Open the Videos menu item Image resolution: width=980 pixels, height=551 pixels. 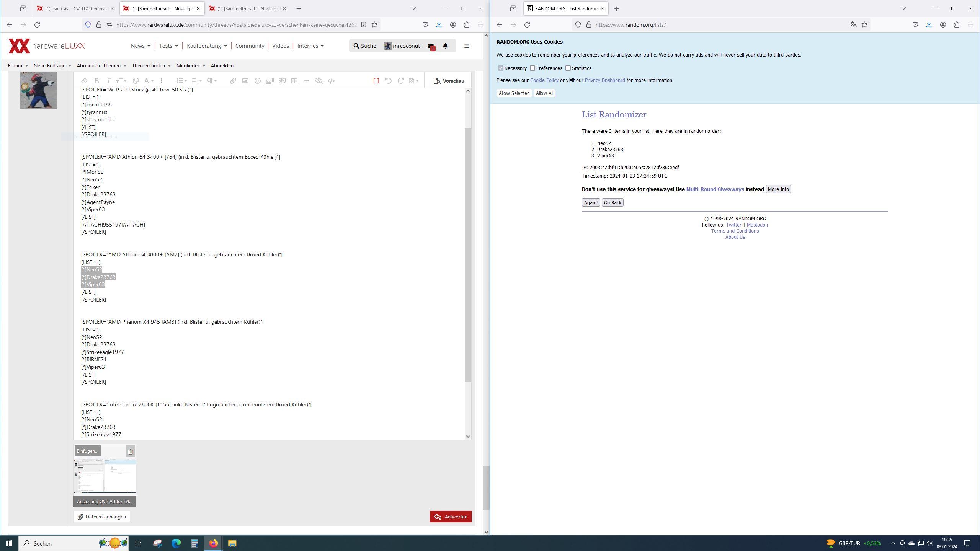280,46
